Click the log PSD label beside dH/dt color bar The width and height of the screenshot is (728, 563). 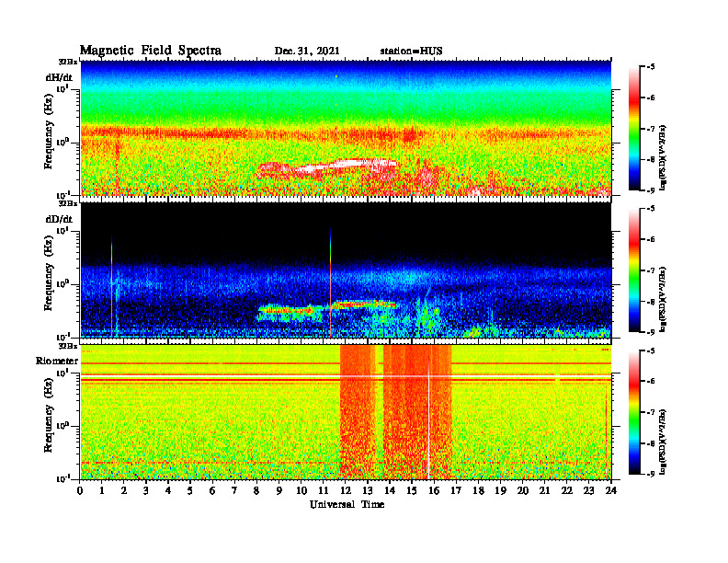click(x=663, y=158)
